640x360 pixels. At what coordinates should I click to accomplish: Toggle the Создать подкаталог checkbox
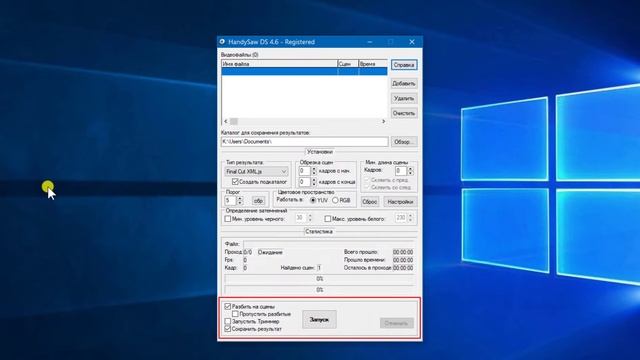(x=235, y=182)
